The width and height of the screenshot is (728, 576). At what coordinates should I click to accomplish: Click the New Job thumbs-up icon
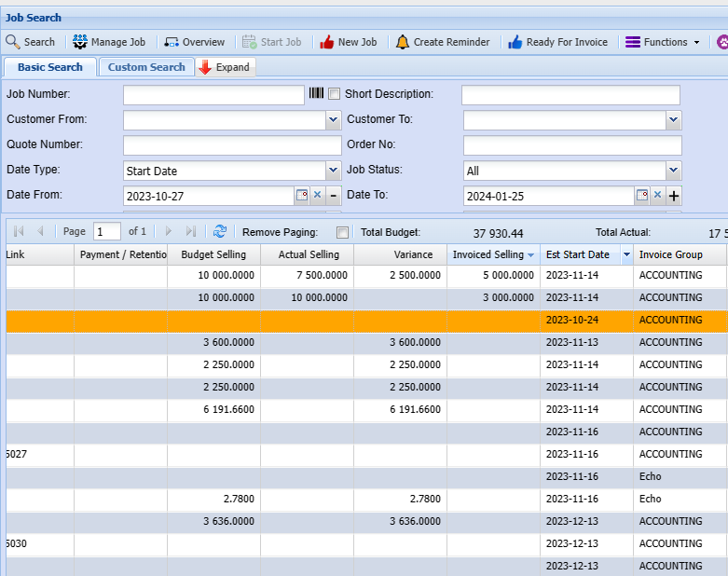point(326,42)
